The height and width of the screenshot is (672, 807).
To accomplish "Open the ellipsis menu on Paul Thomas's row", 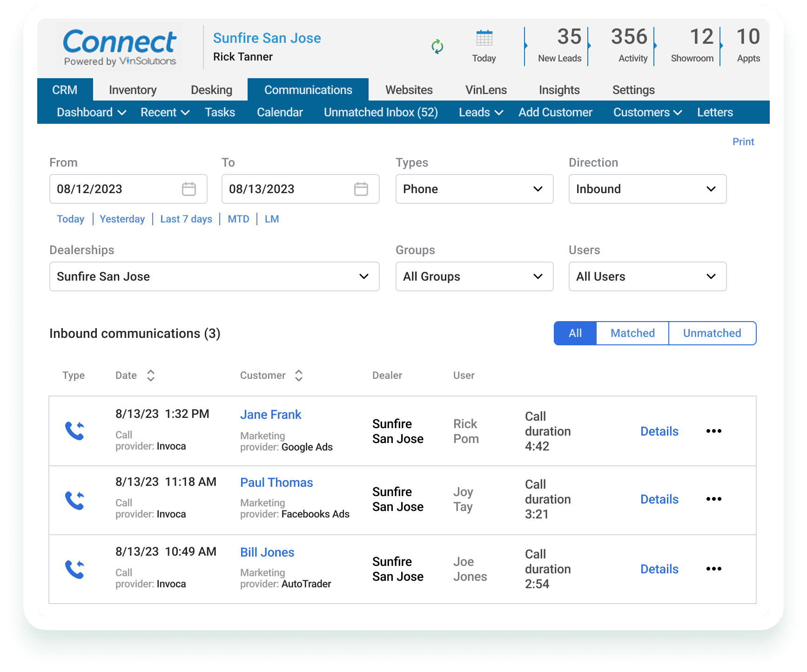I will coord(713,499).
